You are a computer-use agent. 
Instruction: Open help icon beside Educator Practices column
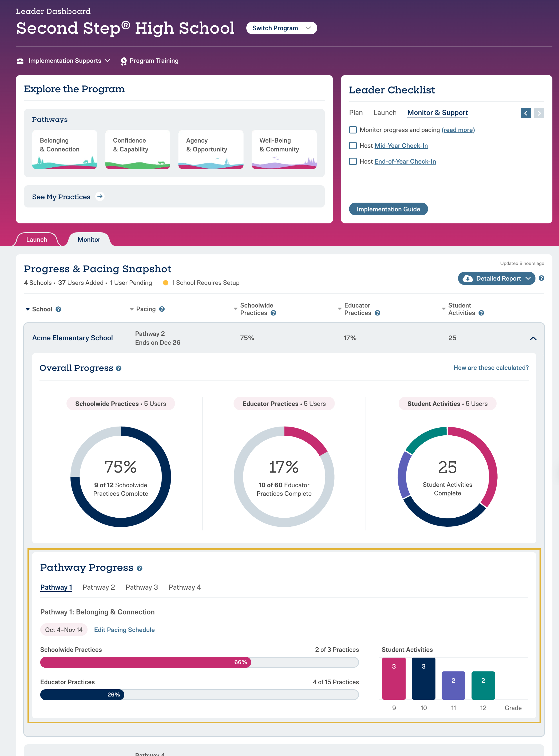click(377, 313)
